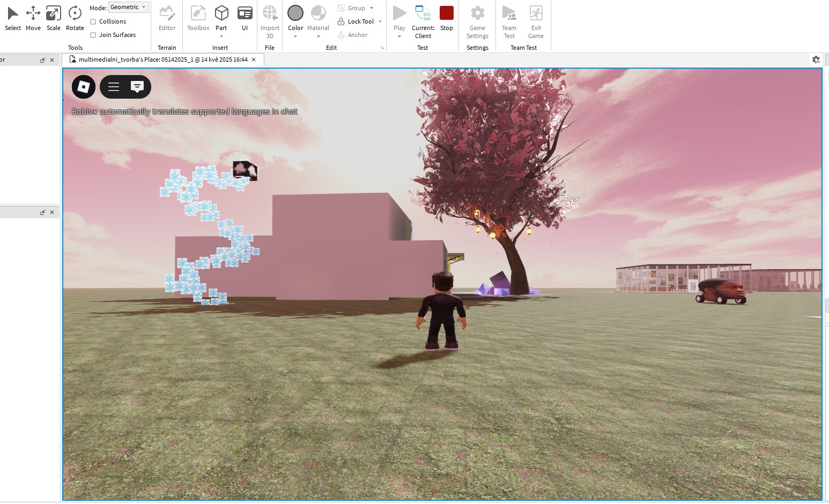This screenshot has width=829, height=504.
Task: Switch to the Rotate tool
Action: [75, 18]
